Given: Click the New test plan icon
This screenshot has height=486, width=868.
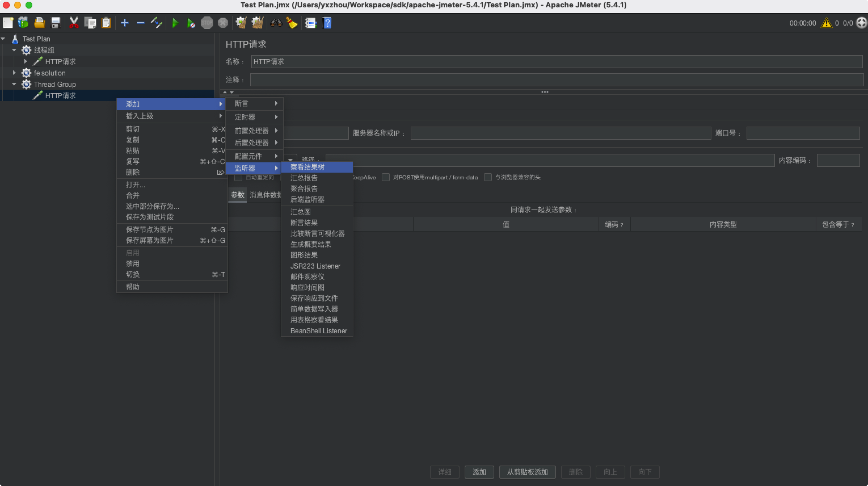Looking at the screenshot, I should click(8, 23).
